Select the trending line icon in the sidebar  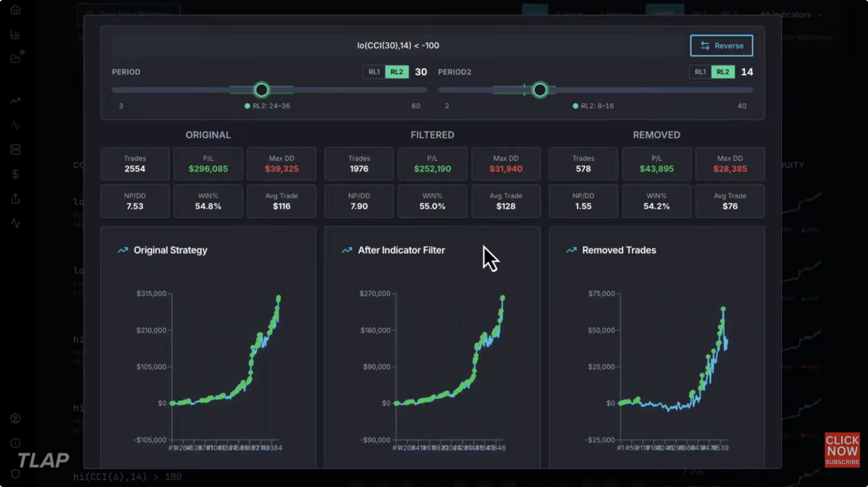pyautogui.click(x=15, y=101)
